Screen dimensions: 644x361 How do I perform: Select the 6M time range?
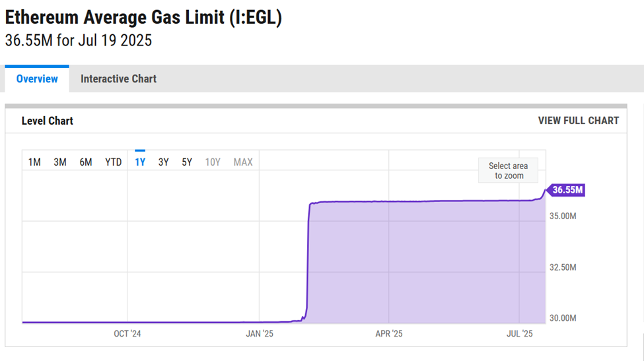[86, 162]
